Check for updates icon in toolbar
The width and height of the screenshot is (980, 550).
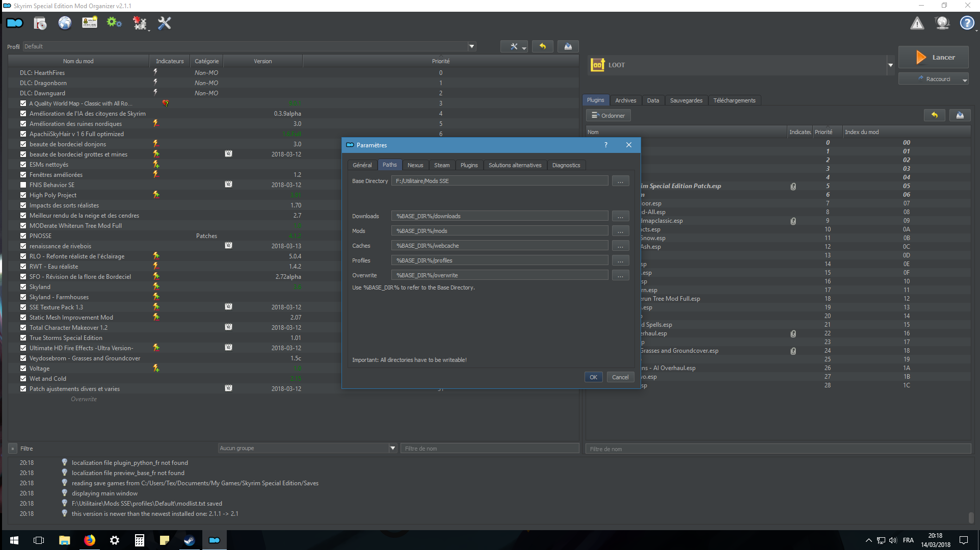pyautogui.click(x=942, y=23)
